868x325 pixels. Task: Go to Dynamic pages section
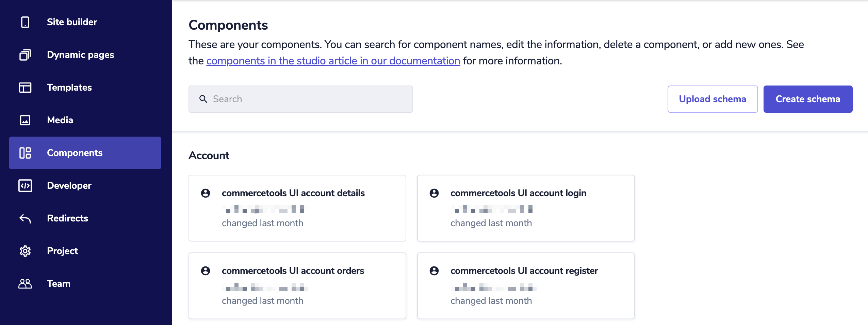pyautogui.click(x=80, y=55)
